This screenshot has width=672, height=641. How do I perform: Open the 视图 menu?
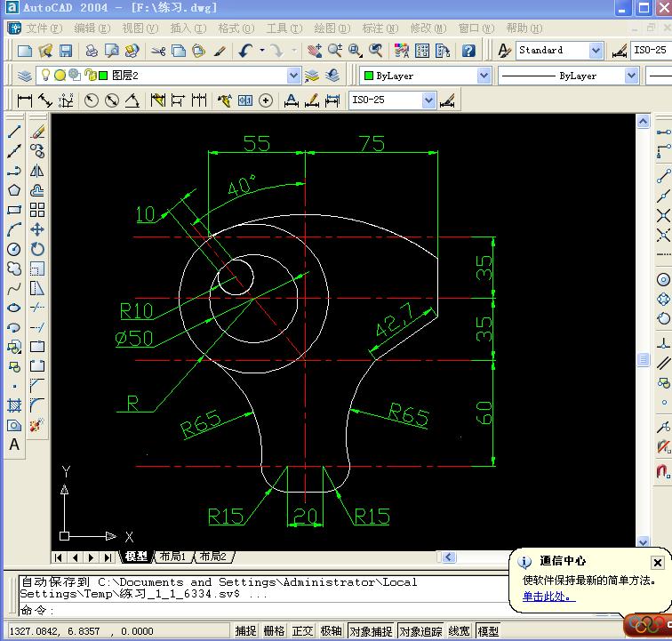click(140, 28)
